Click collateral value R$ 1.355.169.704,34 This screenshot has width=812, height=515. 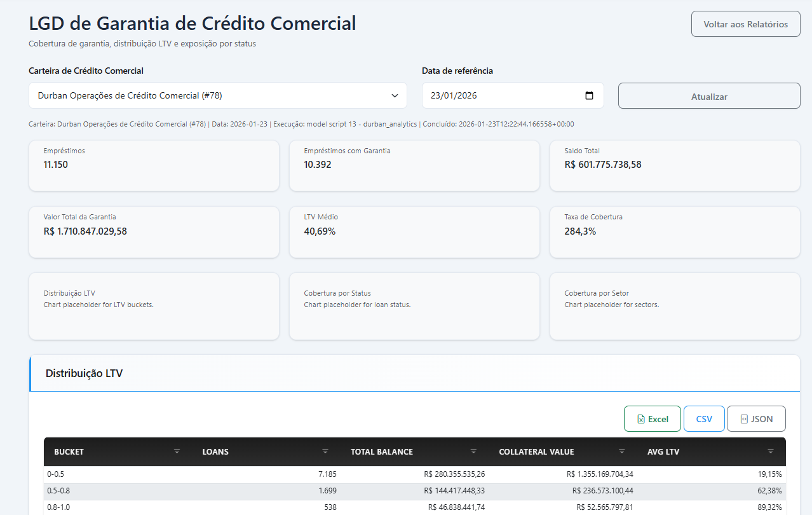pyautogui.click(x=600, y=474)
